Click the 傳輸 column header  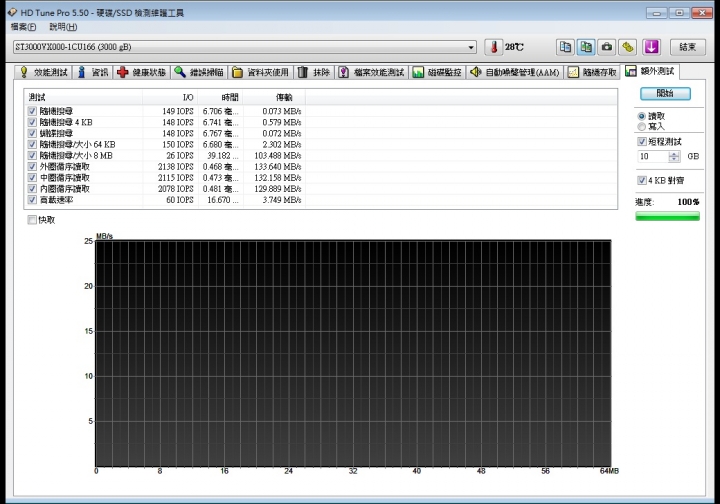click(x=275, y=97)
